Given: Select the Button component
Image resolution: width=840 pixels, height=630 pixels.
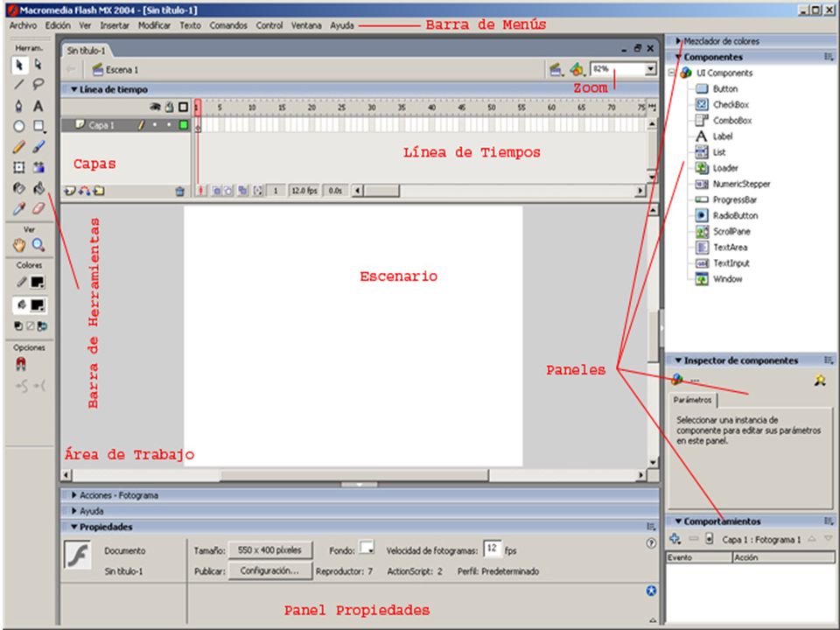Looking at the screenshot, I should coord(717,89).
